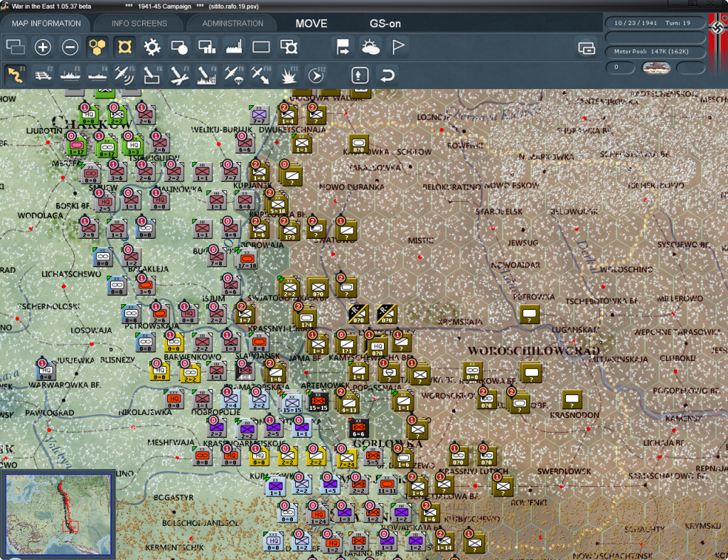Click the PAWLOGRAD town label
This screenshot has width=728, height=560.
point(50,413)
